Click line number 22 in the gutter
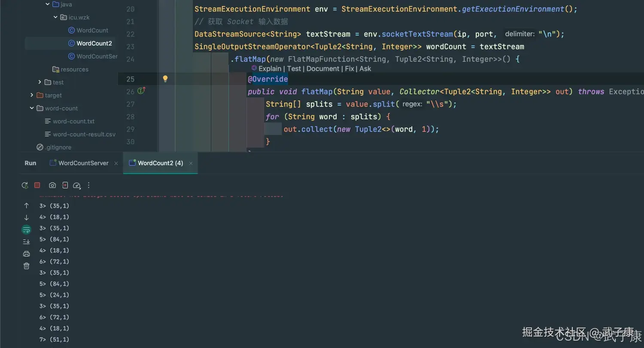This screenshot has height=348, width=644. click(x=130, y=34)
